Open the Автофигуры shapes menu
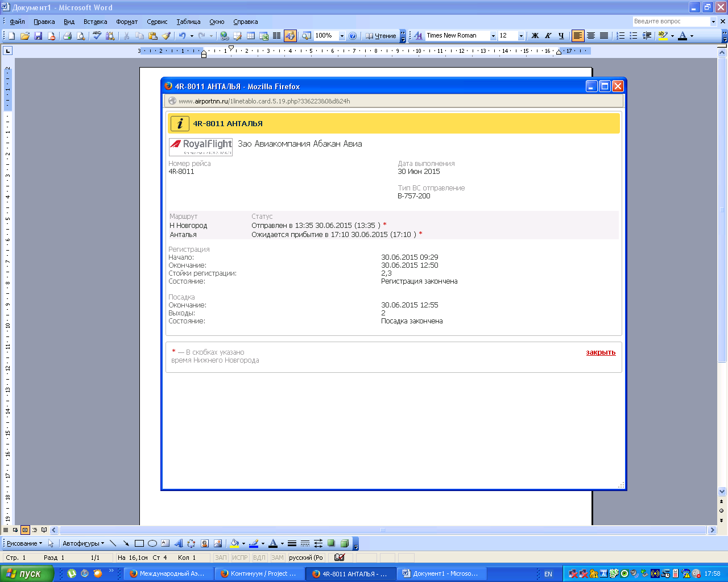The image size is (728, 582). pyautogui.click(x=83, y=543)
